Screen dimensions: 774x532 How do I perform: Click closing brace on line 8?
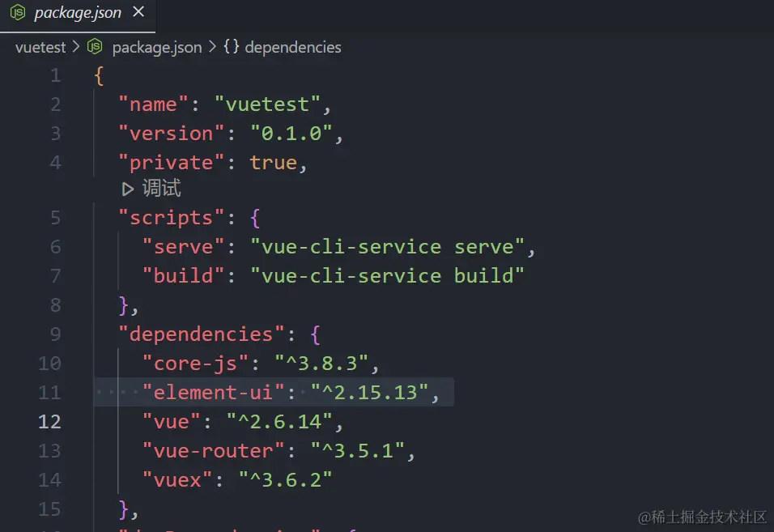click(123, 305)
